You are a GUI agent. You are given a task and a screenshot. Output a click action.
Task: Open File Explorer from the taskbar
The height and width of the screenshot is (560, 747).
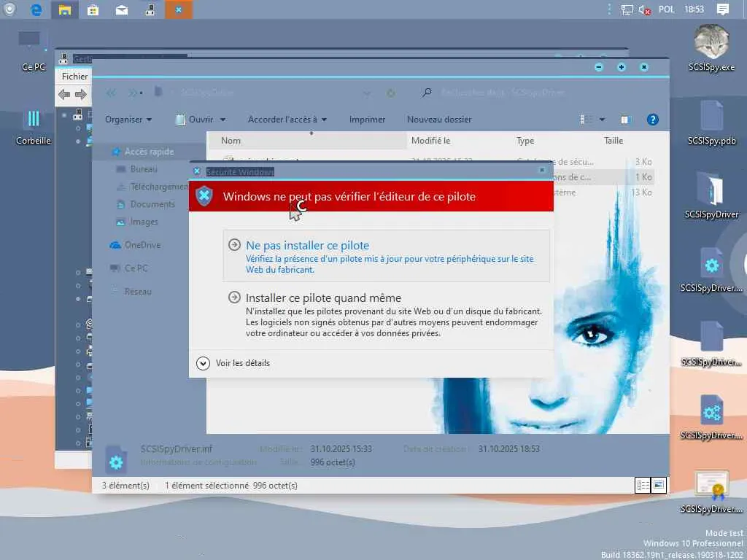pos(65,9)
